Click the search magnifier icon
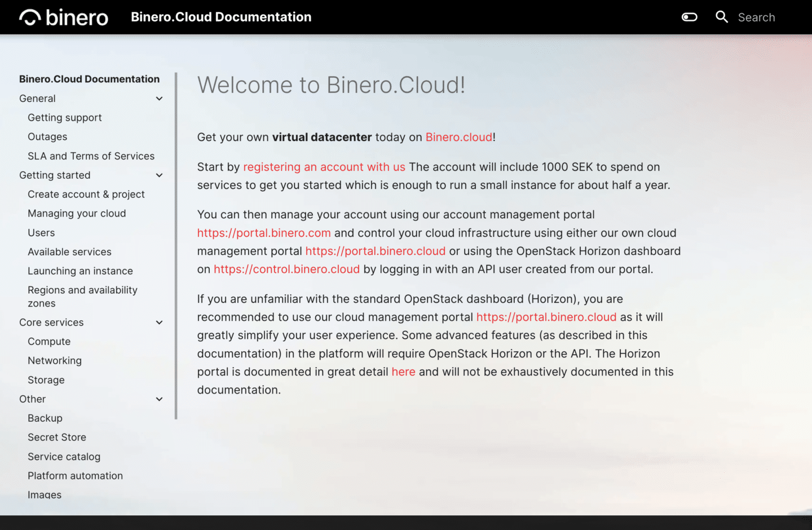Image resolution: width=812 pixels, height=530 pixels. coord(722,17)
